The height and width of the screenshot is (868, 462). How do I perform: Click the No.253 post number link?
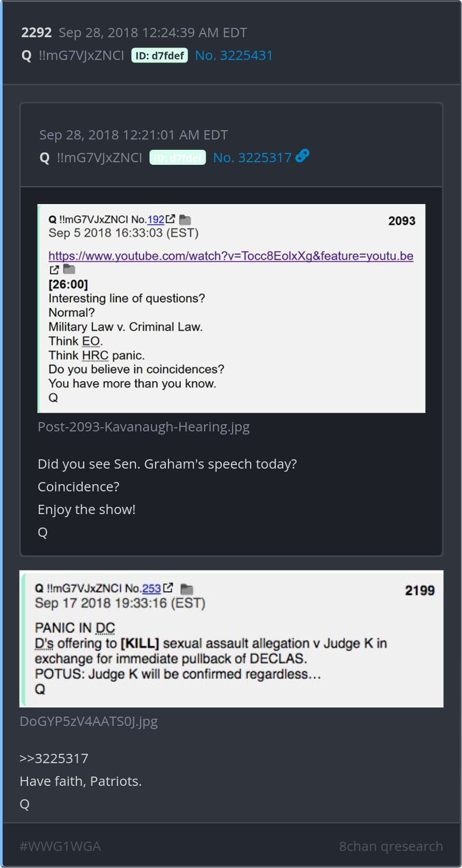click(x=151, y=588)
